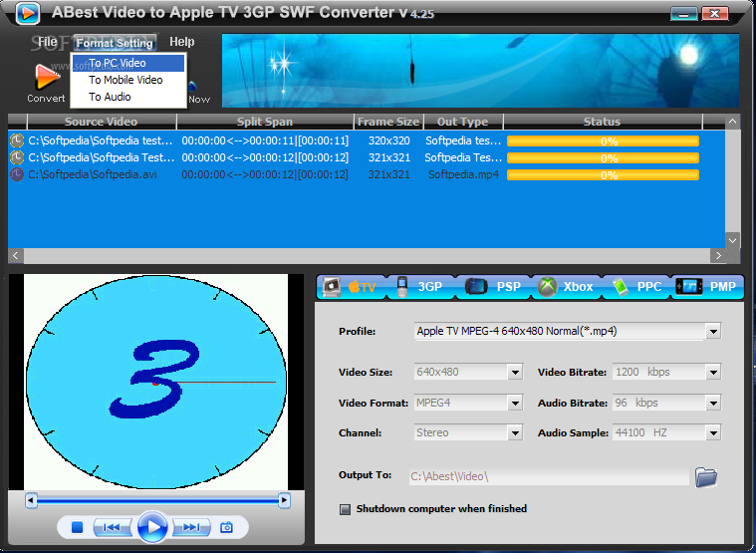Minimize the converter window
The image size is (756, 553).
tap(683, 14)
